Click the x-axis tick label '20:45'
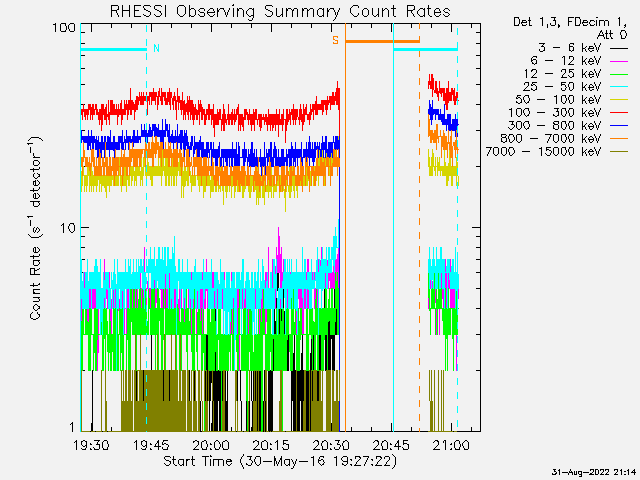The width and height of the screenshot is (640, 480). 391,445
